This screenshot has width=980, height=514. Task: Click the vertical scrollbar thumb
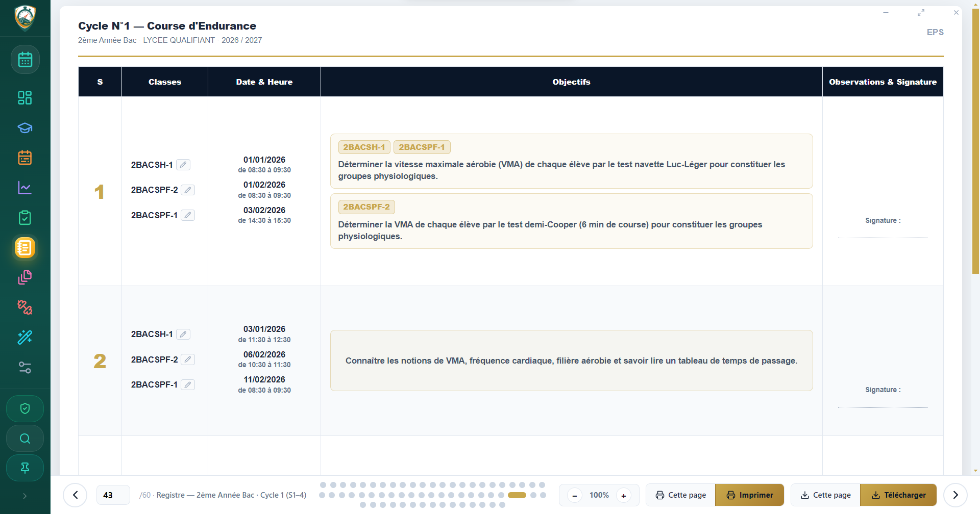[x=975, y=141]
